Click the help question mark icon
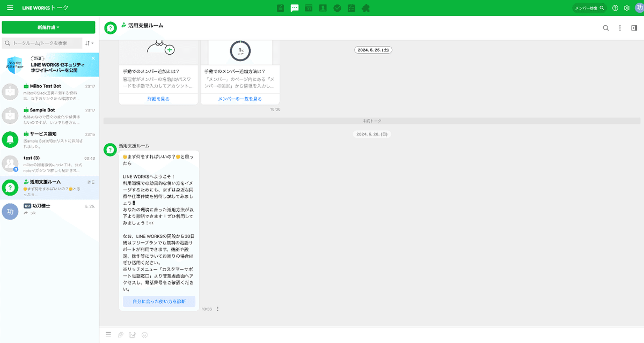The image size is (644, 343). click(615, 8)
